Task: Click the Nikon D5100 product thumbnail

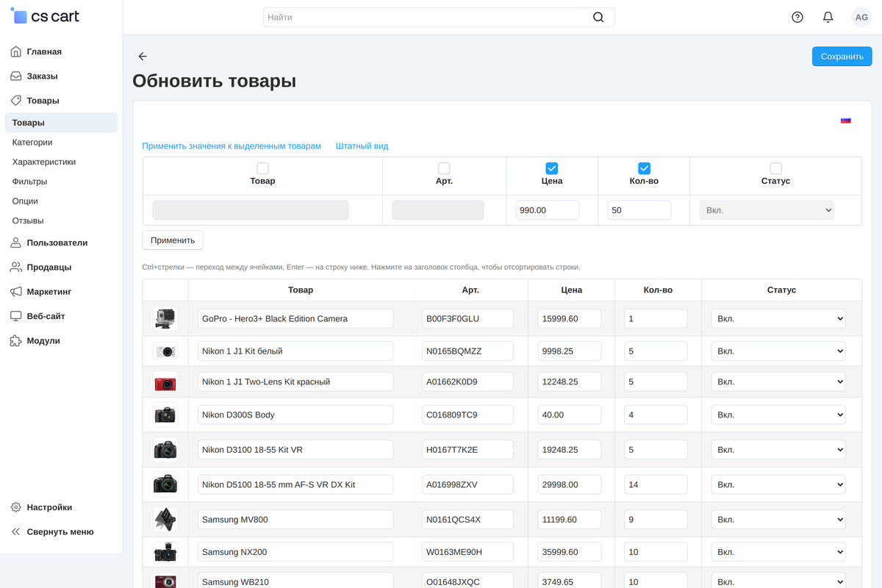Action: (x=165, y=484)
